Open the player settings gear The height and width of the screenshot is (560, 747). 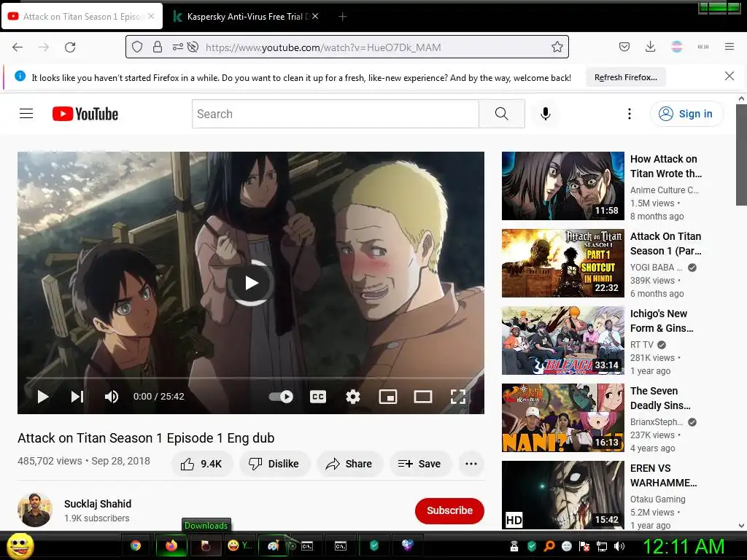click(353, 397)
